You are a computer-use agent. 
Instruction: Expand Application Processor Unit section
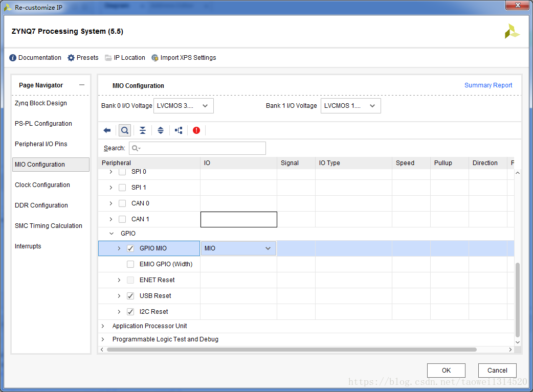[103, 326]
